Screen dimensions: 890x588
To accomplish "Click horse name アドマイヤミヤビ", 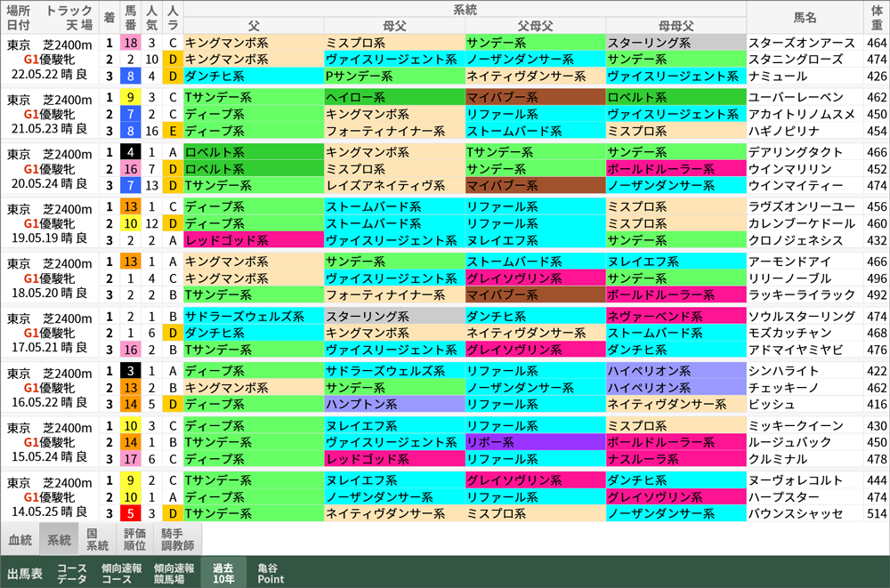I will (796, 350).
